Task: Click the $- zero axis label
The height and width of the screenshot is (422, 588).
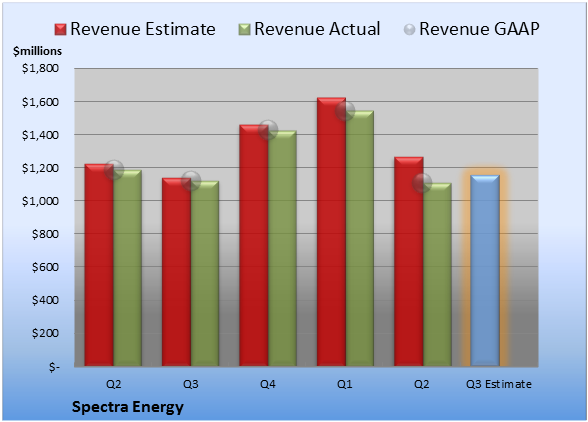Action: point(54,366)
